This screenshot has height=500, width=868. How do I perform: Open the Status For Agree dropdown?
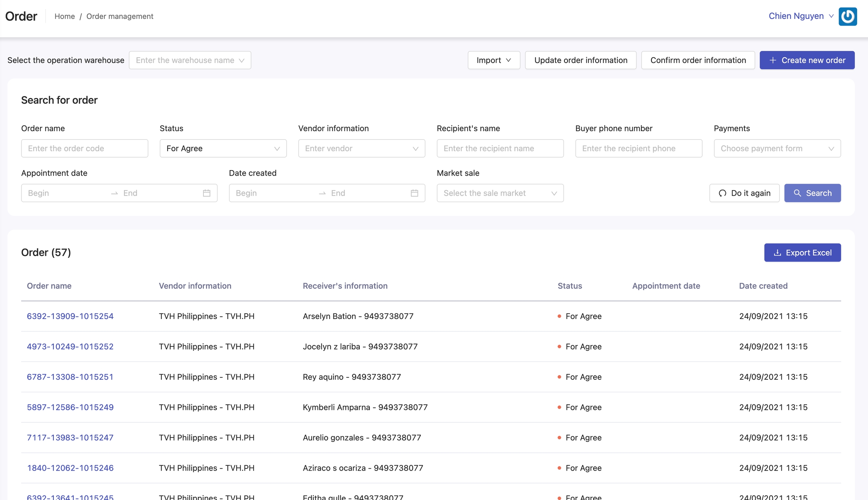(x=223, y=149)
